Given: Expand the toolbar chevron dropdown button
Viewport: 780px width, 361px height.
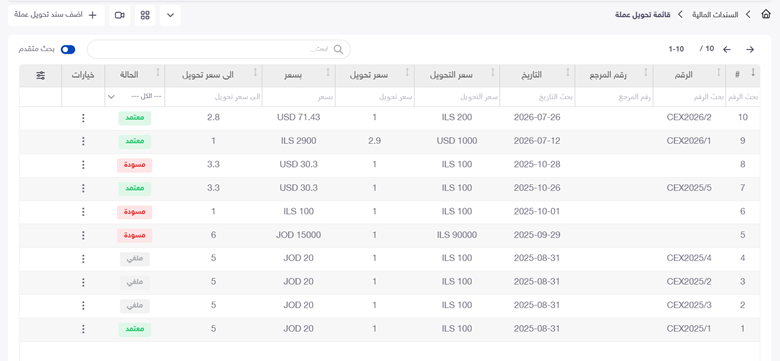Looking at the screenshot, I should 170,15.
